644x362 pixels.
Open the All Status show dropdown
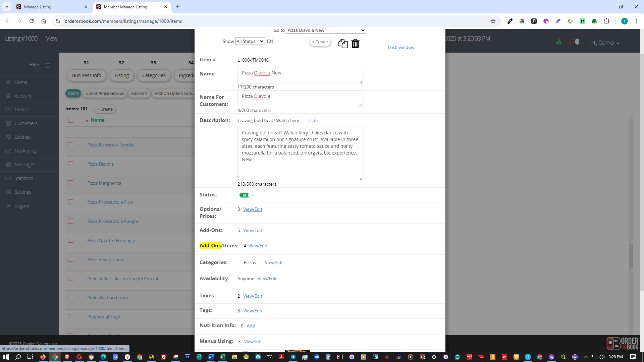click(x=250, y=41)
